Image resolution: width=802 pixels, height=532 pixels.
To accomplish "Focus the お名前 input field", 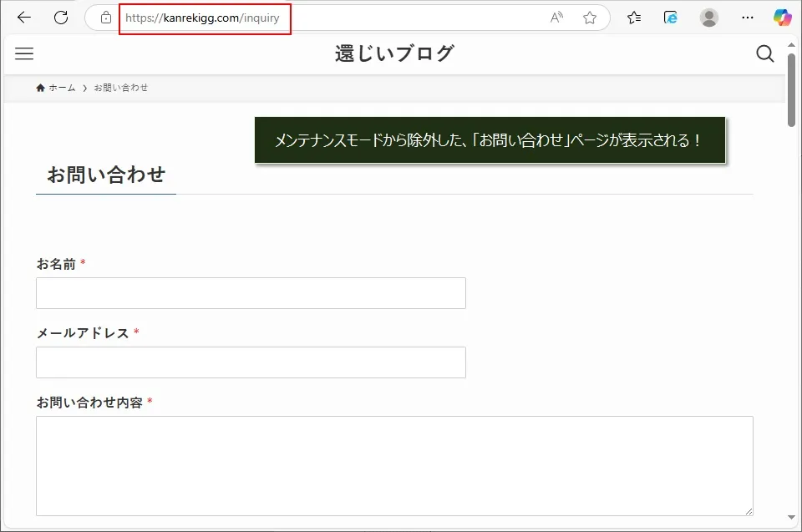I will [251, 293].
